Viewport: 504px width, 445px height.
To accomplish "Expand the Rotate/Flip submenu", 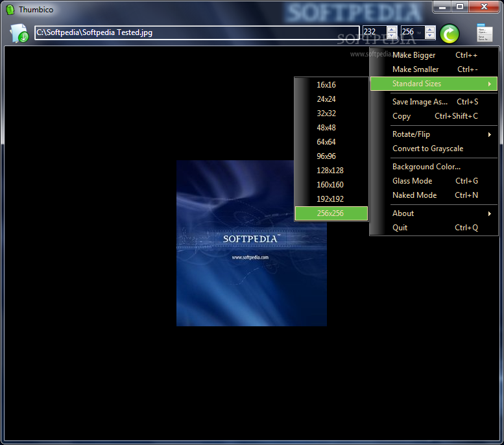I will point(434,134).
